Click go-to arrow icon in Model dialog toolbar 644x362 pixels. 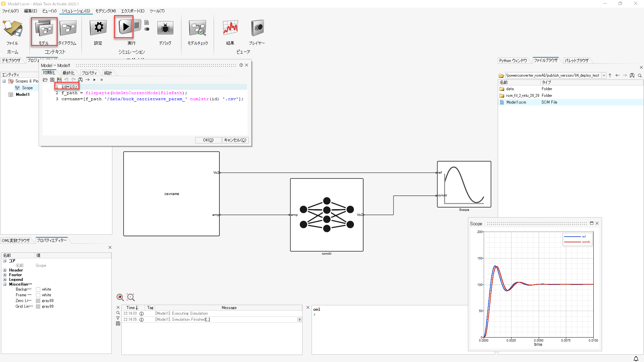(x=88, y=80)
